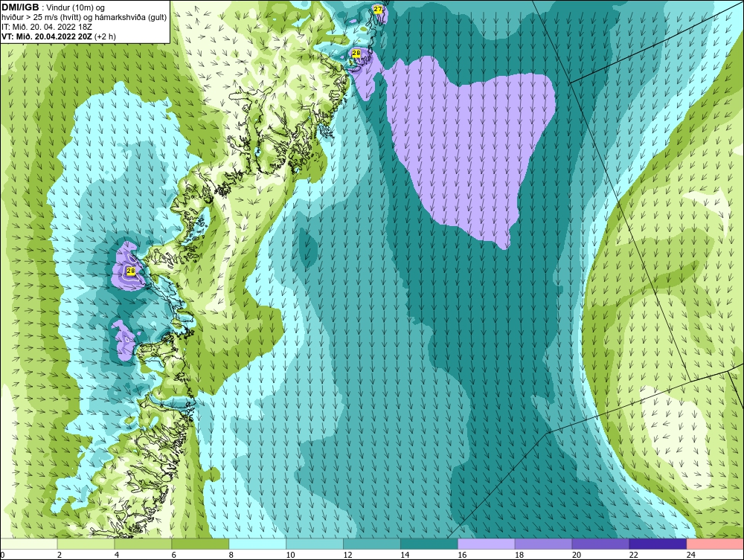Screen dimensions: 744x560
Task: Click the legend number 6
Action: click(x=173, y=555)
